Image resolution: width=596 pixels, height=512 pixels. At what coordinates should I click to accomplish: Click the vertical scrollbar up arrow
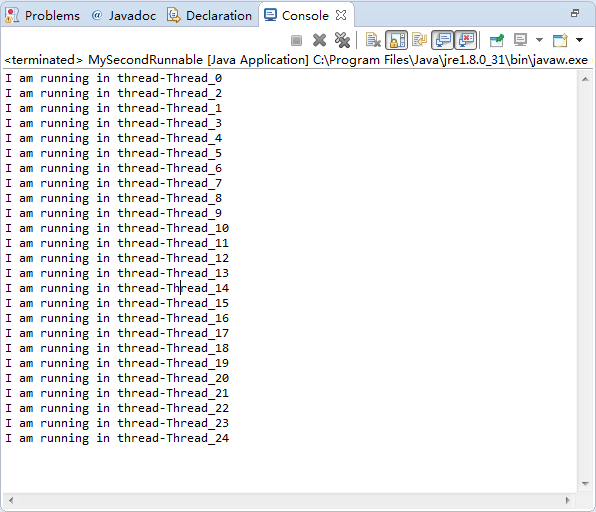click(x=585, y=79)
